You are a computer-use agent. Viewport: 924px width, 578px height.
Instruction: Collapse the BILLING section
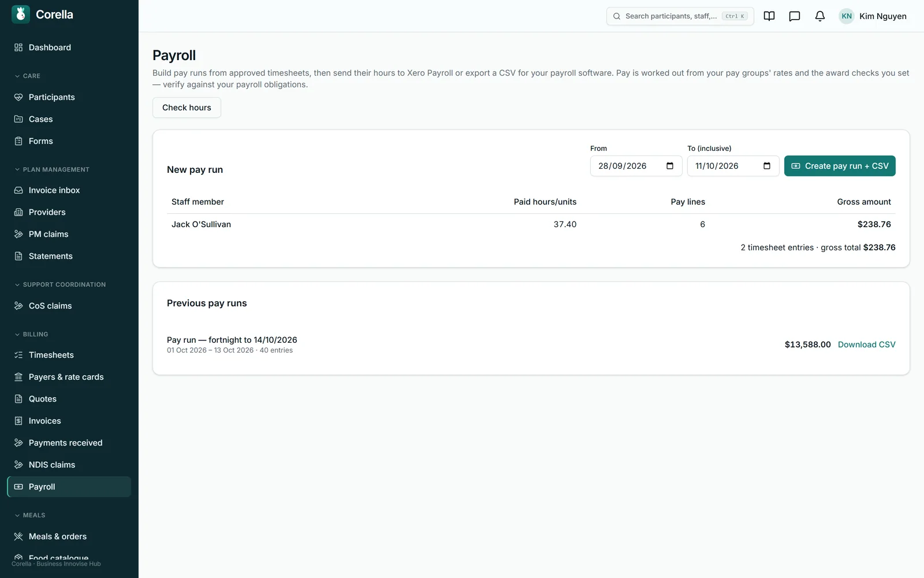click(31, 334)
